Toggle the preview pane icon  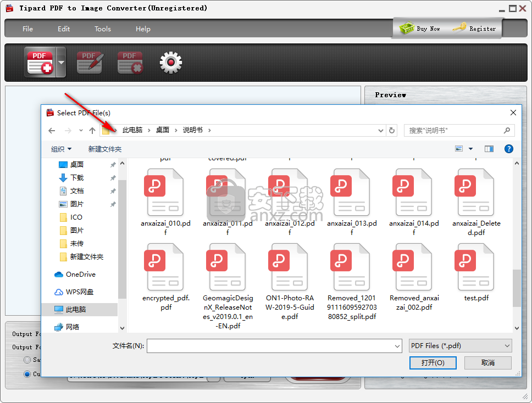click(x=489, y=149)
